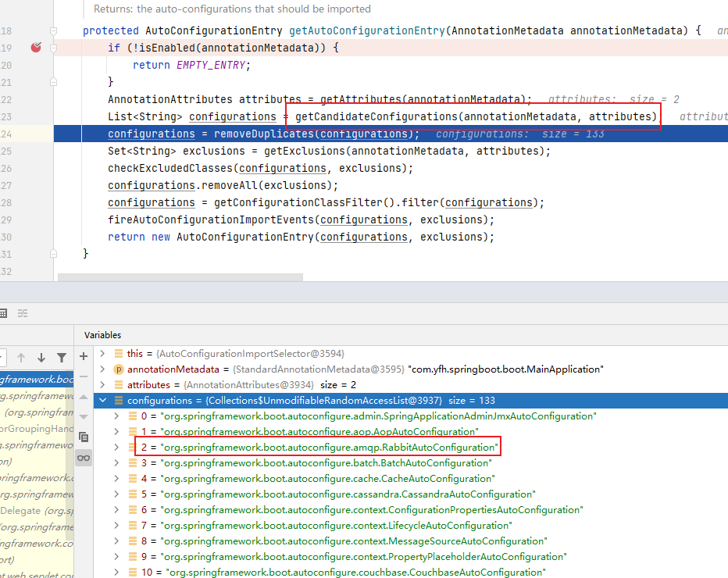Viewport: 728px width, 578px height.
Task: Click getExclusions call on line 25
Action: pos(305,151)
